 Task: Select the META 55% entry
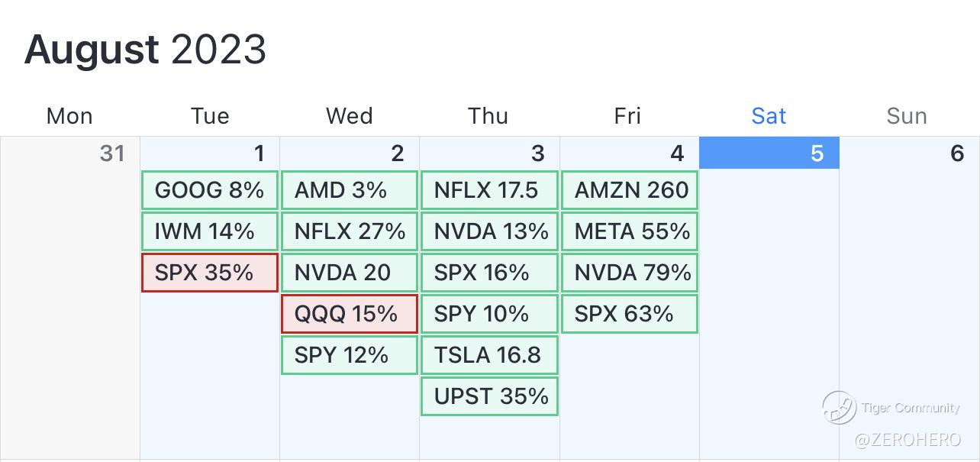coord(630,231)
